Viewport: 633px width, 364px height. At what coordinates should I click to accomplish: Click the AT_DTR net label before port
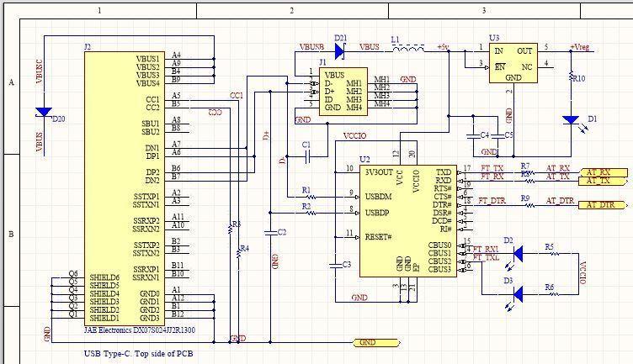point(560,200)
